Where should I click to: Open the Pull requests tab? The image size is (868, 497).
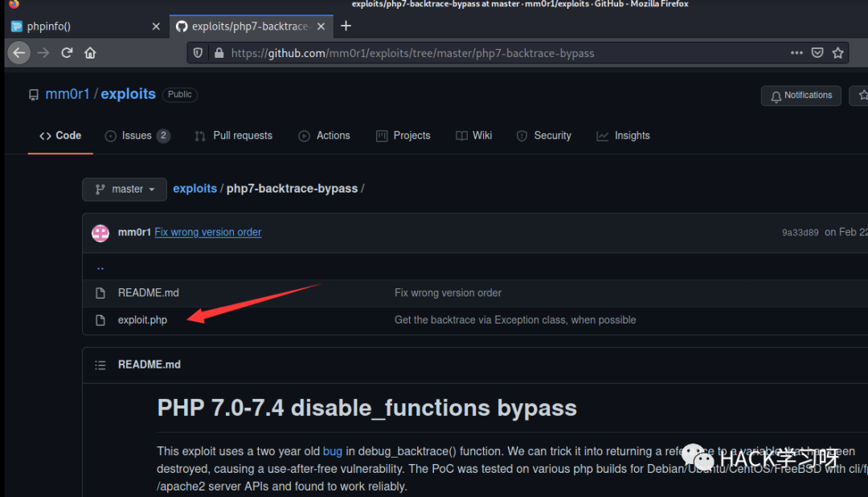(233, 136)
